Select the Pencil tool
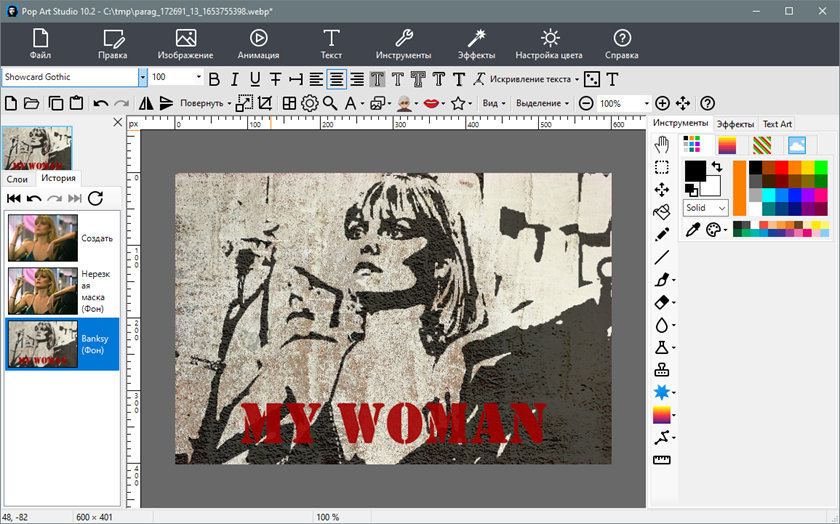Image resolution: width=840 pixels, height=524 pixels. 662,235
